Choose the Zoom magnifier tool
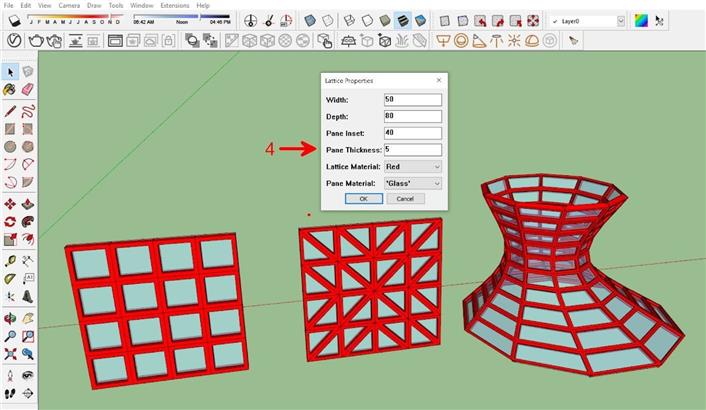 tap(10, 336)
